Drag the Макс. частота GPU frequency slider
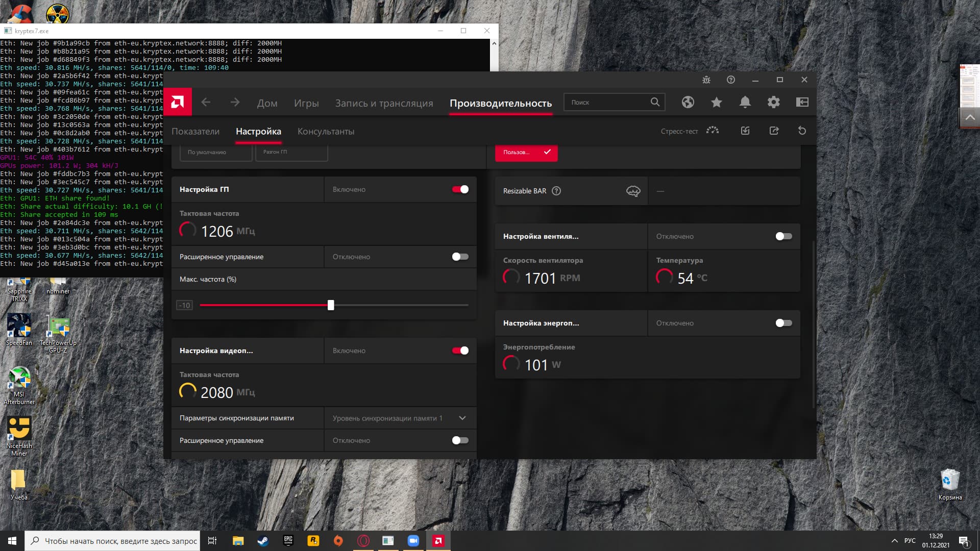 coord(330,306)
